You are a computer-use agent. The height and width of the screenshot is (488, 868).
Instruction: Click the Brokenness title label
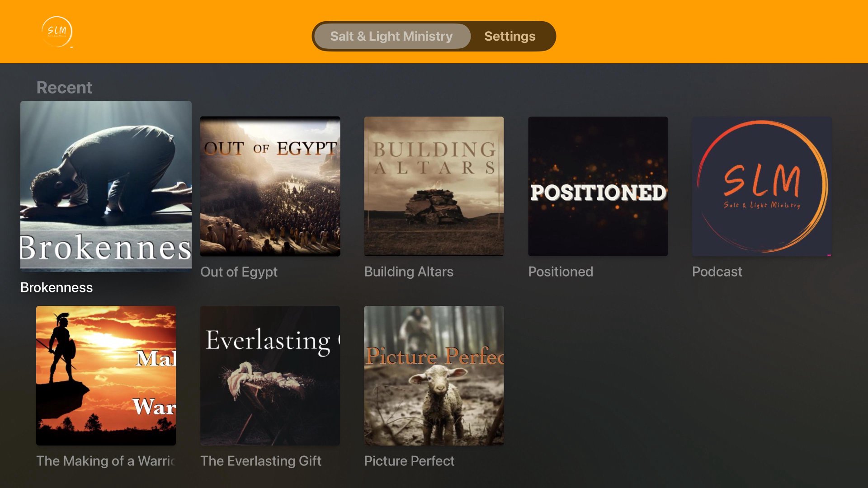(57, 287)
